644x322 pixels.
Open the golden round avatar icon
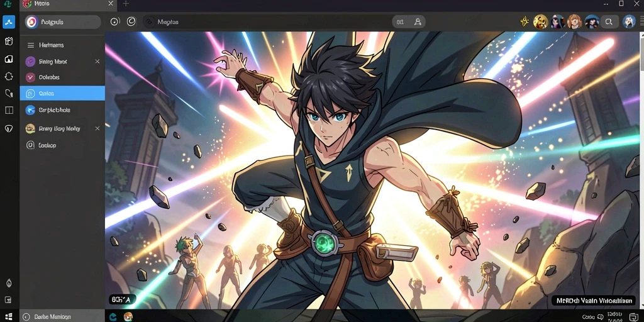540,22
